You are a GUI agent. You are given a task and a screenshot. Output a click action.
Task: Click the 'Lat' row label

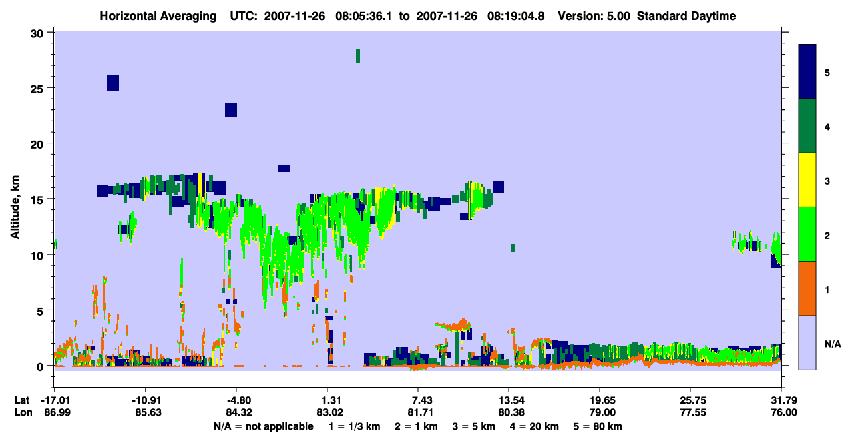pyautogui.click(x=22, y=400)
